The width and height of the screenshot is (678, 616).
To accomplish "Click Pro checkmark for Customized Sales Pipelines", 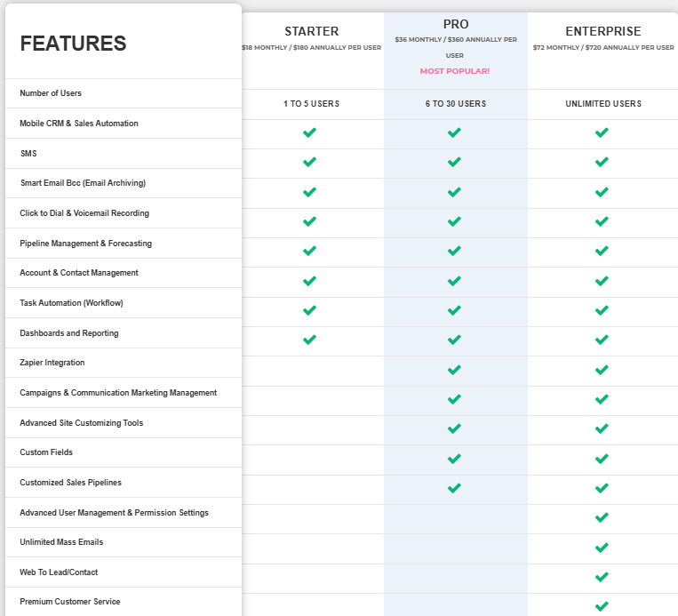I will (454, 488).
